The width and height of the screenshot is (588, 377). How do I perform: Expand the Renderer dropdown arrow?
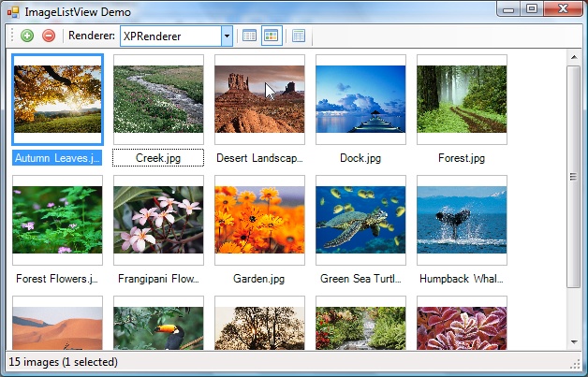pyautogui.click(x=227, y=36)
